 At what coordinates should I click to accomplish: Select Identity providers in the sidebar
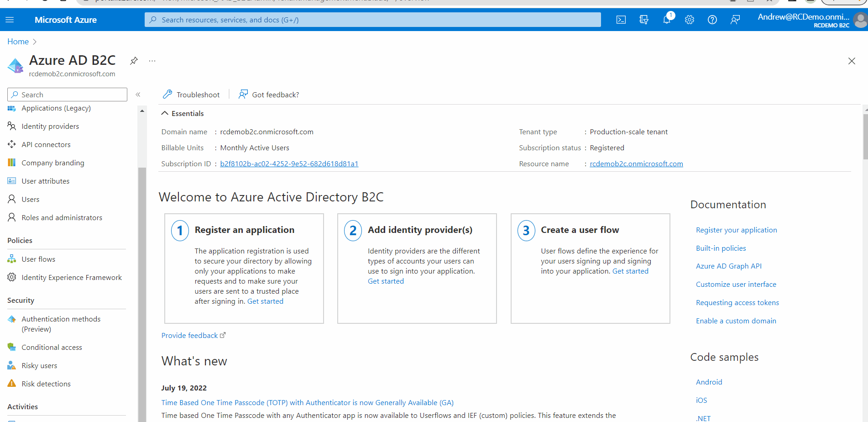pyautogui.click(x=50, y=126)
